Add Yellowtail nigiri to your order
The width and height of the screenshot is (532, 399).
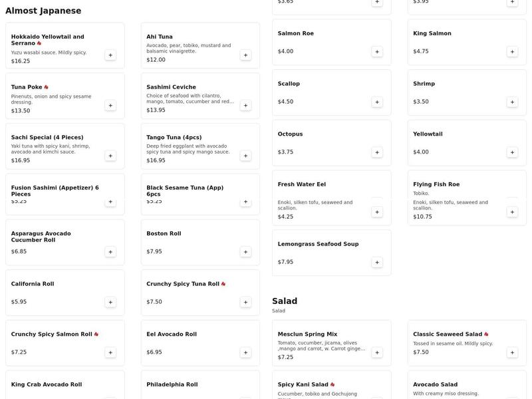coord(511,151)
